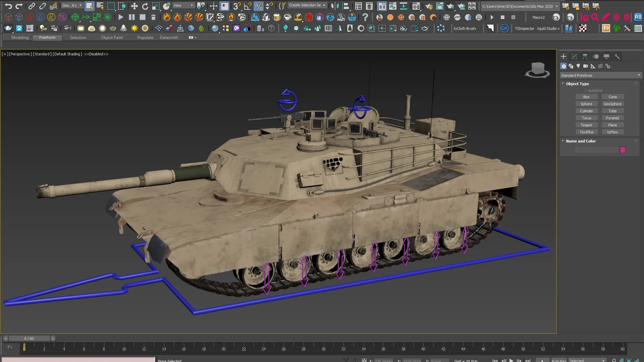
Task: Open the Hierarchy panel tab icon
Action: click(585, 56)
